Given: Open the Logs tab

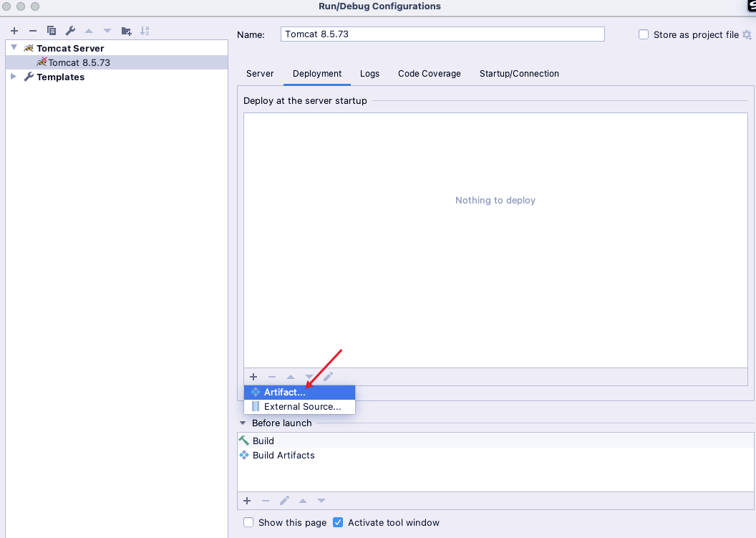Looking at the screenshot, I should pyautogui.click(x=370, y=74).
